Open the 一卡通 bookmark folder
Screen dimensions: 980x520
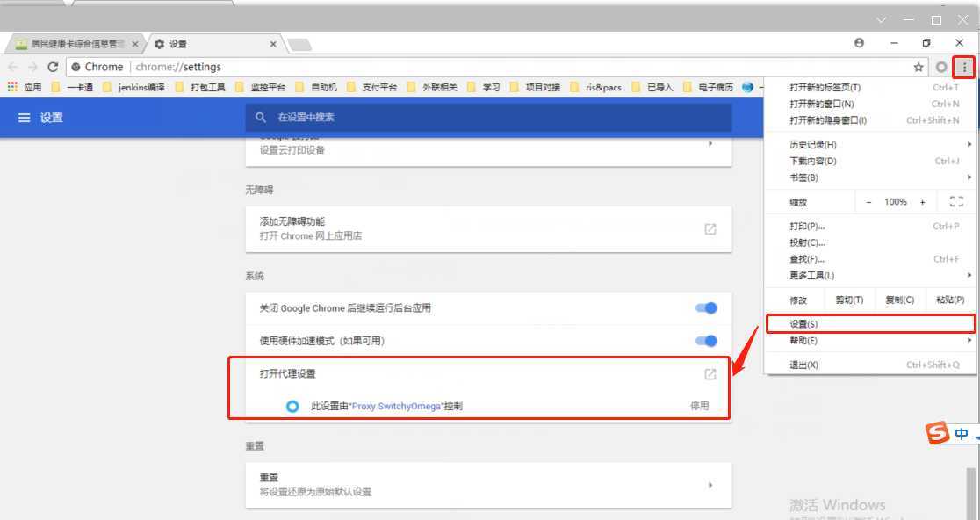[x=73, y=87]
